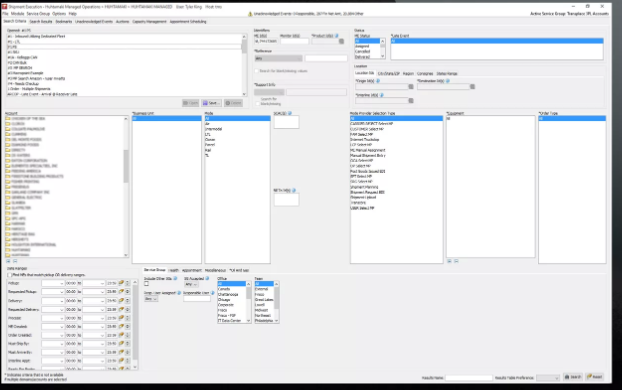
Task: Click the Destination Id(s) lookup icon
Action: 472,86
